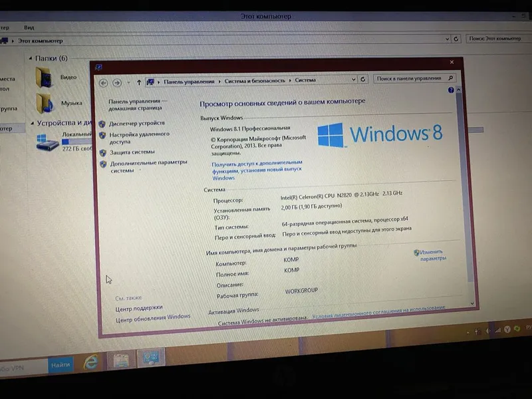Open "Музыка" folder in Этот компьютер
This screenshot has height=399, width=532.
click(59, 103)
